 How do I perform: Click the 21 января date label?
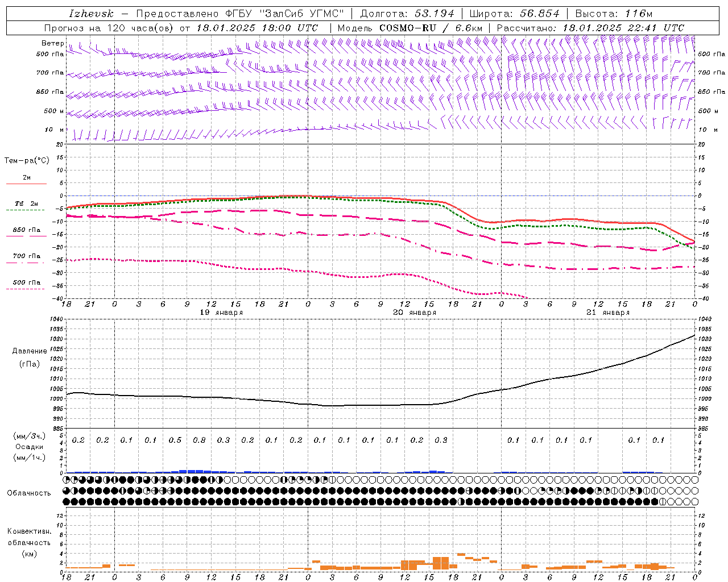(608, 313)
